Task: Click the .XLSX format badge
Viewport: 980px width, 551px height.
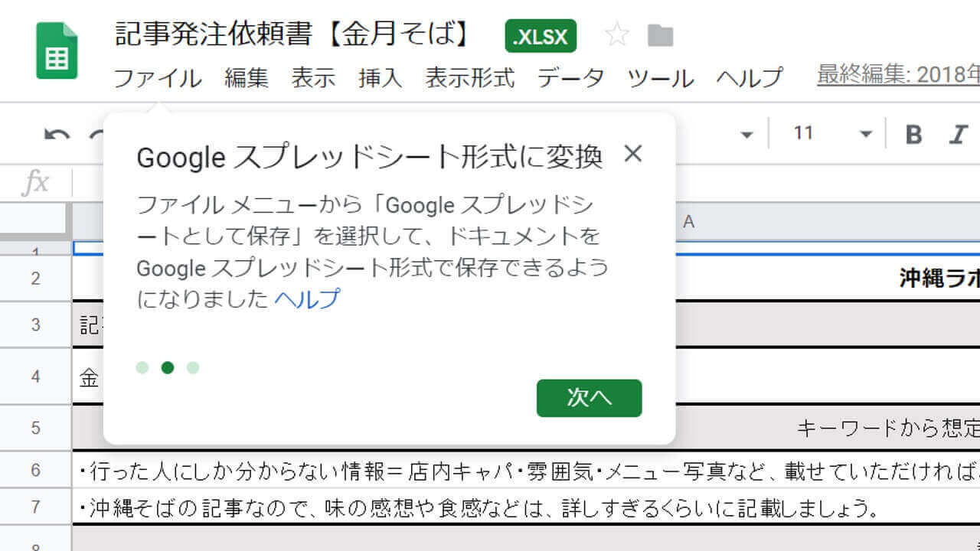Action: pos(541,36)
